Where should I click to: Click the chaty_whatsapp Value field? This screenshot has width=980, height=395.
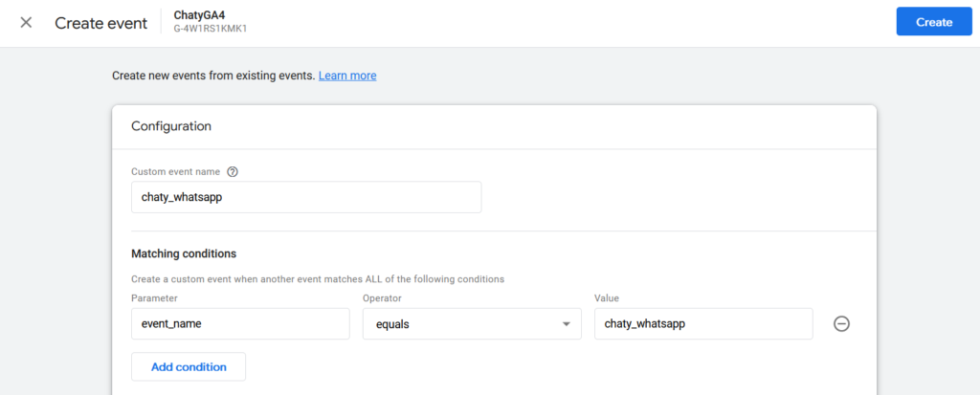pyautogui.click(x=703, y=324)
